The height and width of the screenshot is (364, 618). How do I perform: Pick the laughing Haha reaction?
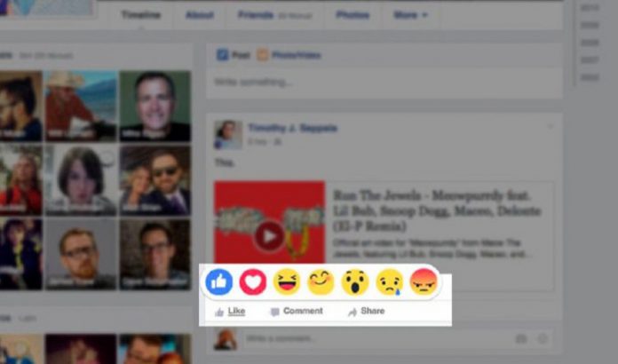click(287, 281)
